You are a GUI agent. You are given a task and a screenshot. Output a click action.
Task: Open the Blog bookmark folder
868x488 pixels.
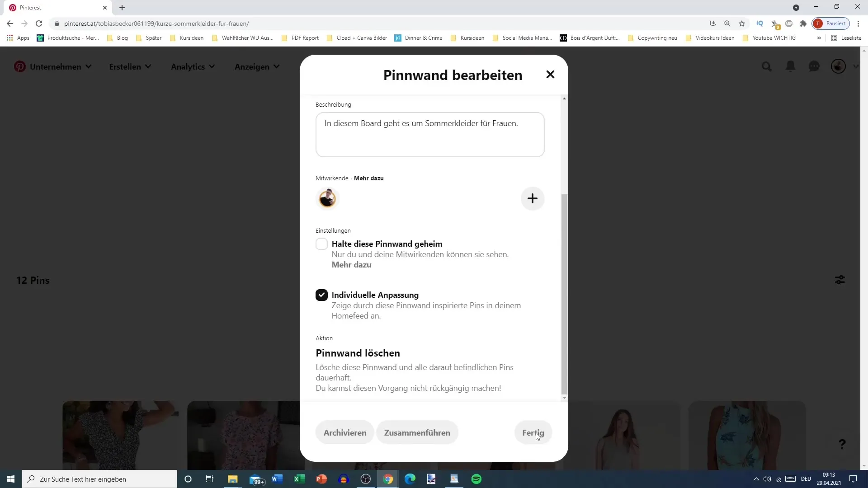click(x=118, y=38)
